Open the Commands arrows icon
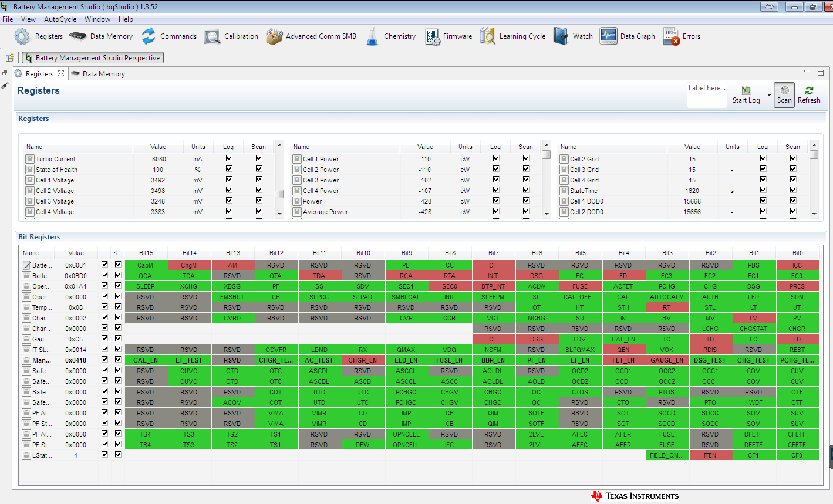The image size is (833, 504). (x=149, y=36)
